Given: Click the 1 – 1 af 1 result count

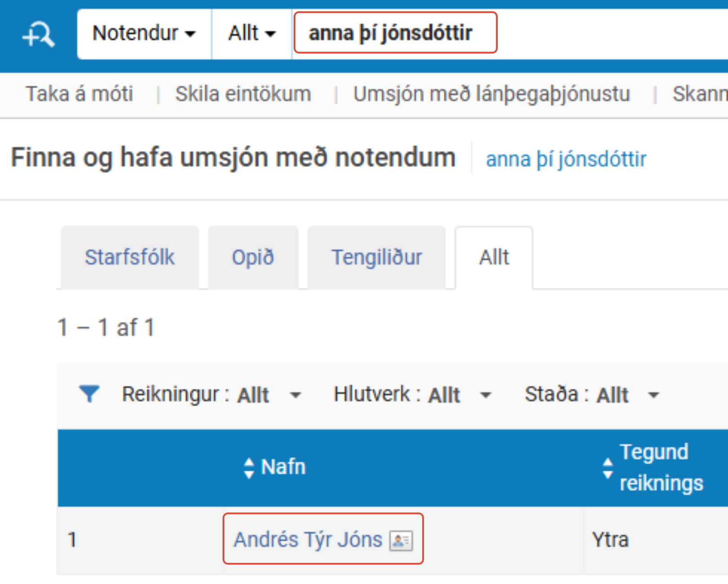Looking at the screenshot, I should click(106, 327).
